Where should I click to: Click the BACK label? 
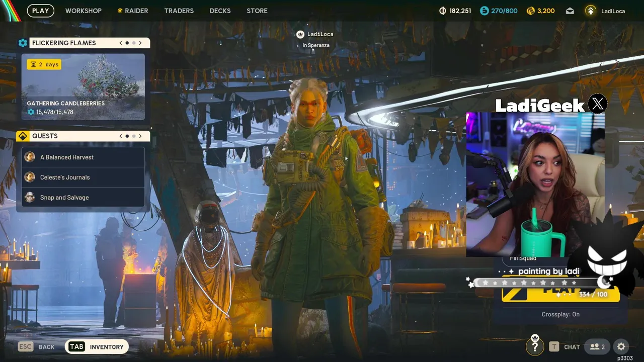[46, 347]
